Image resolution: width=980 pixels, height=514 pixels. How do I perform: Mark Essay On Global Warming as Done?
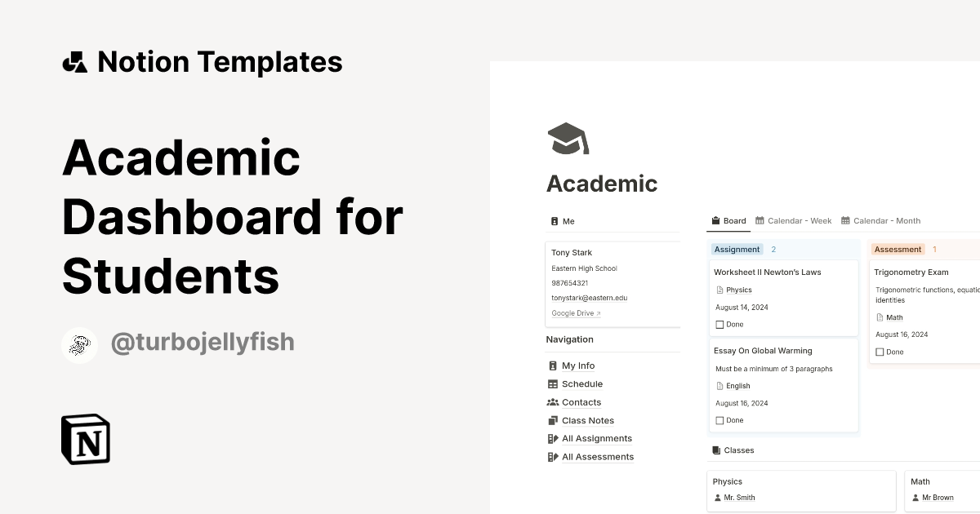click(x=718, y=420)
